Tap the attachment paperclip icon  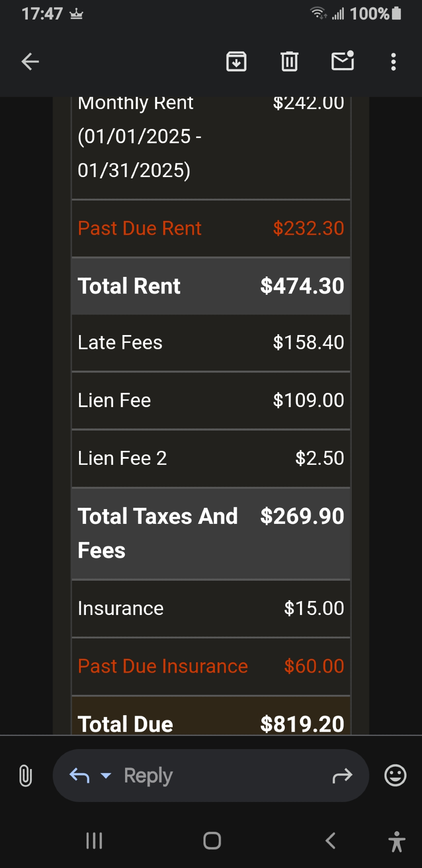[x=26, y=776]
